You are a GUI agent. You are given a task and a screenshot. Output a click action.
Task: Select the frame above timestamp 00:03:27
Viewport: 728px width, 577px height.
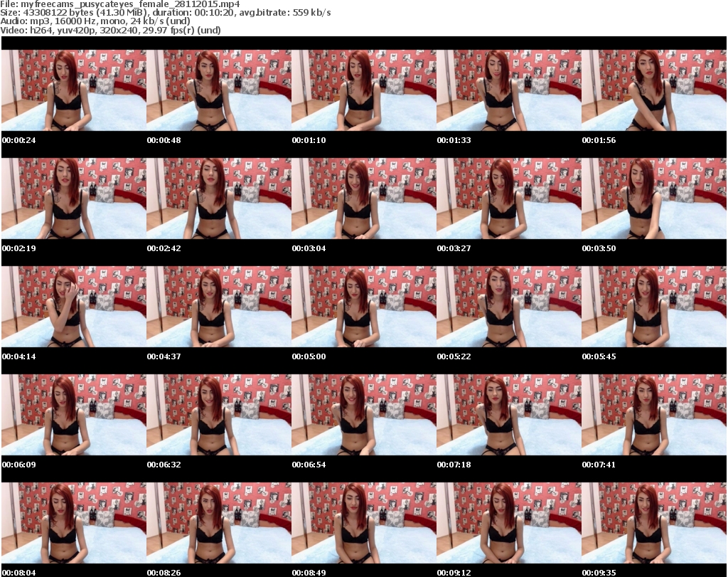point(509,198)
